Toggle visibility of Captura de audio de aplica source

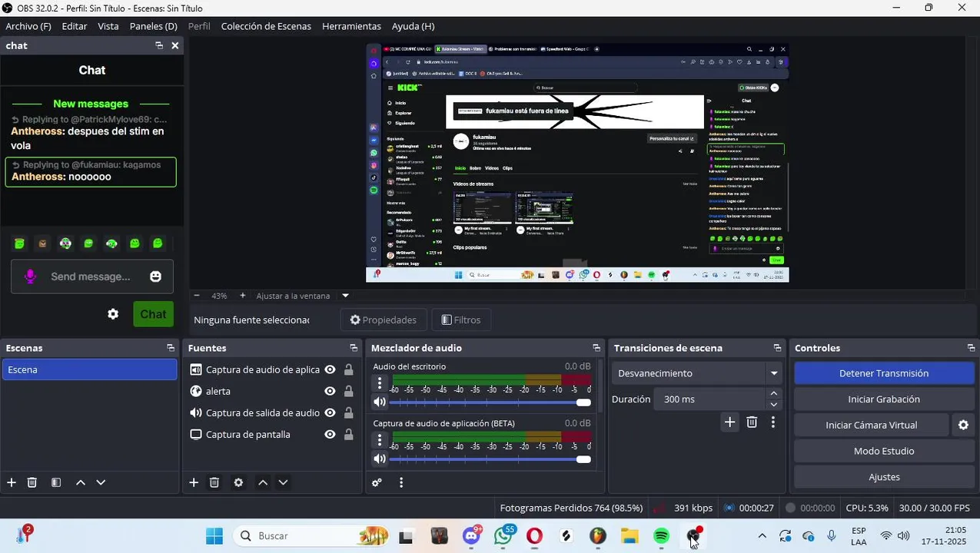330,369
